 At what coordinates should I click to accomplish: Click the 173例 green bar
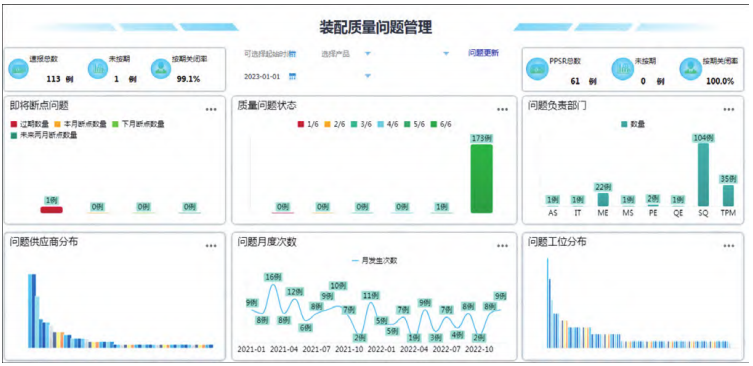tap(482, 179)
